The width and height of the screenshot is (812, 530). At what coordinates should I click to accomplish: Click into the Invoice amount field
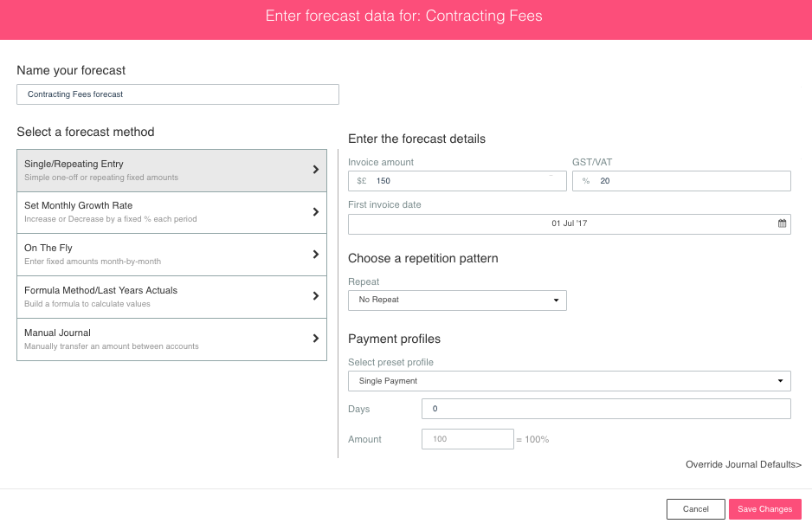(457, 181)
